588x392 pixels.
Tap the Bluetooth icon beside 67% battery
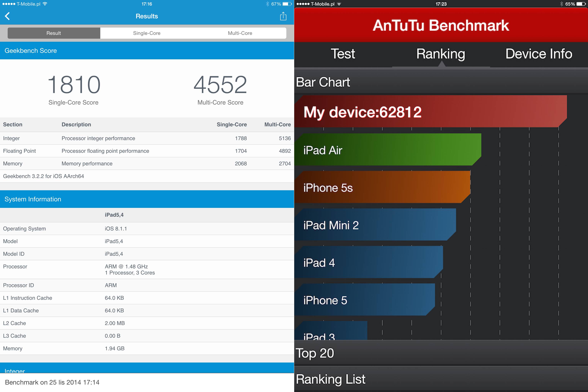point(267,4)
